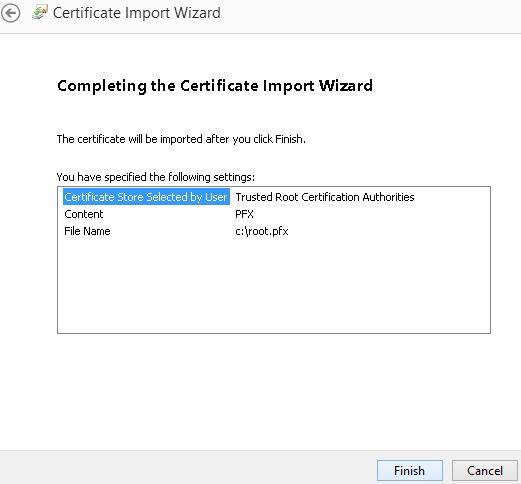Image resolution: width=521 pixels, height=484 pixels.
Task: Click the PFX content value
Action: click(244, 214)
